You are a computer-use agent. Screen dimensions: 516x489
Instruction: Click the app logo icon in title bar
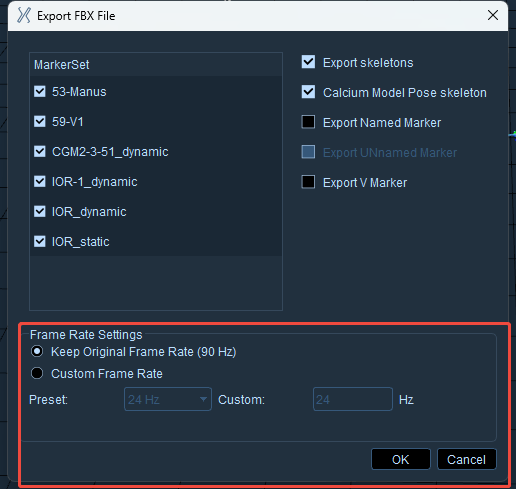[x=24, y=16]
